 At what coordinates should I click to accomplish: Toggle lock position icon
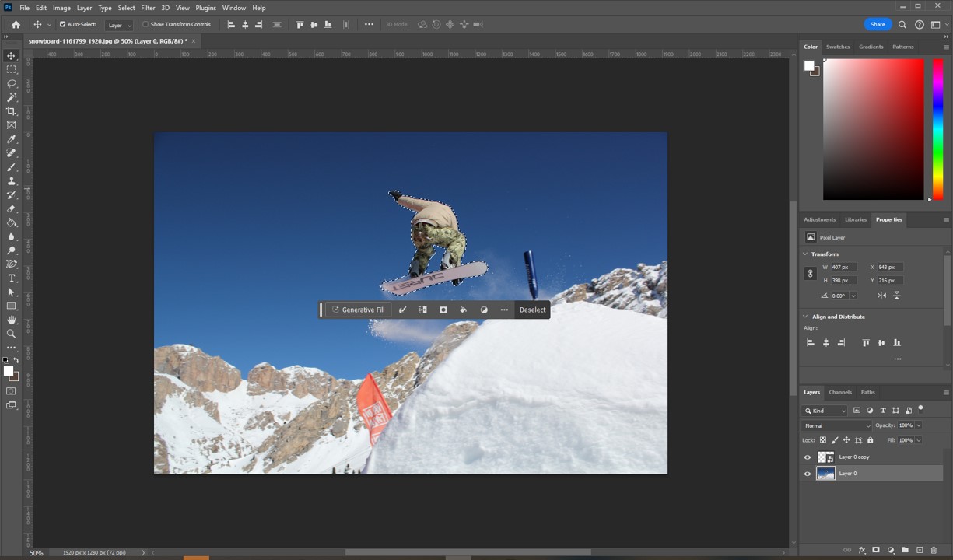846,440
